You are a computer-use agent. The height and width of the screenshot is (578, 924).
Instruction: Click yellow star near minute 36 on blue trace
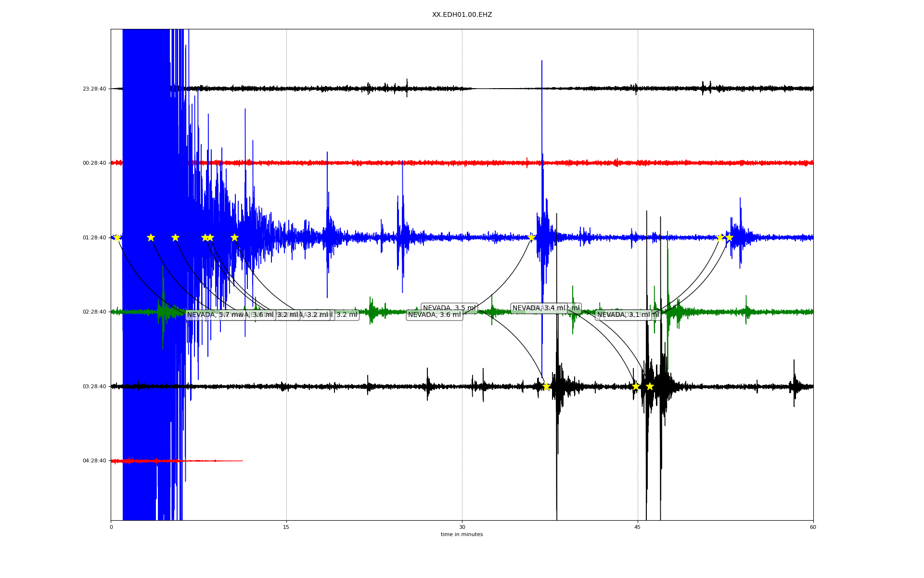(531, 237)
